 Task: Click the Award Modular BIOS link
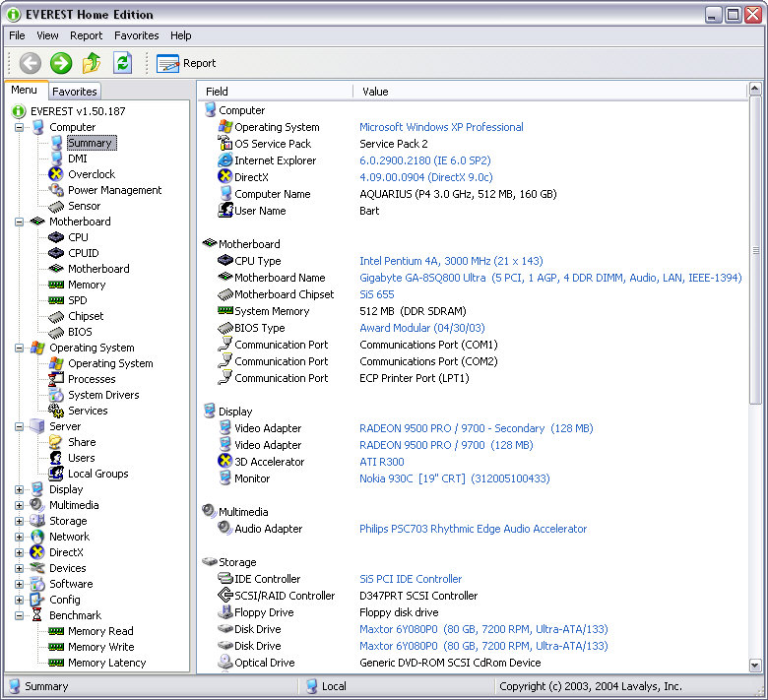[x=421, y=328]
